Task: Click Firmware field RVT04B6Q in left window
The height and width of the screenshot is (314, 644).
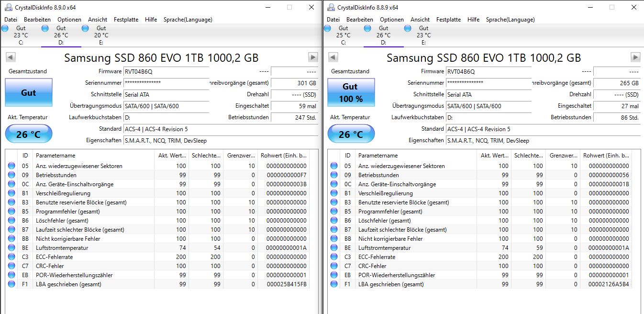Action: click(166, 71)
